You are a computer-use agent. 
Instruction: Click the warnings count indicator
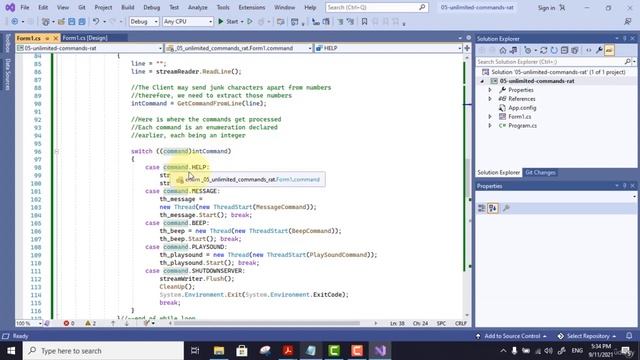click(x=90, y=323)
